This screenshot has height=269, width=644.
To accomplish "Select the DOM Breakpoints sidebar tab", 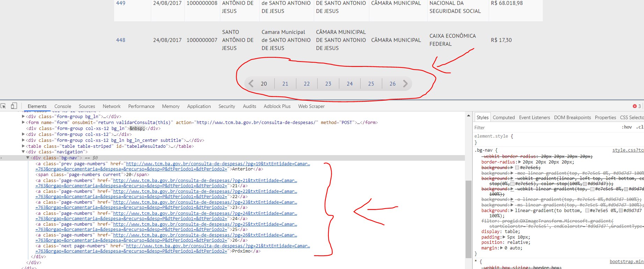I will (x=572, y=117).
